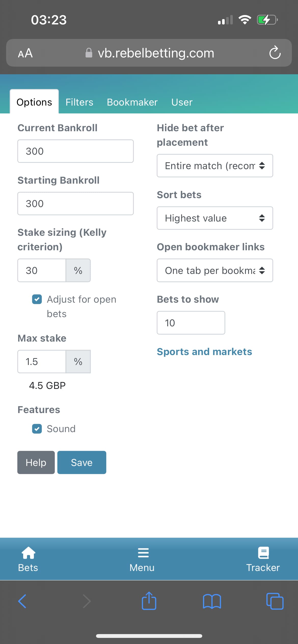The width and height of the screenshot is (298, 644).
Task: Click the Save button
Action: [x=82, y=462]
